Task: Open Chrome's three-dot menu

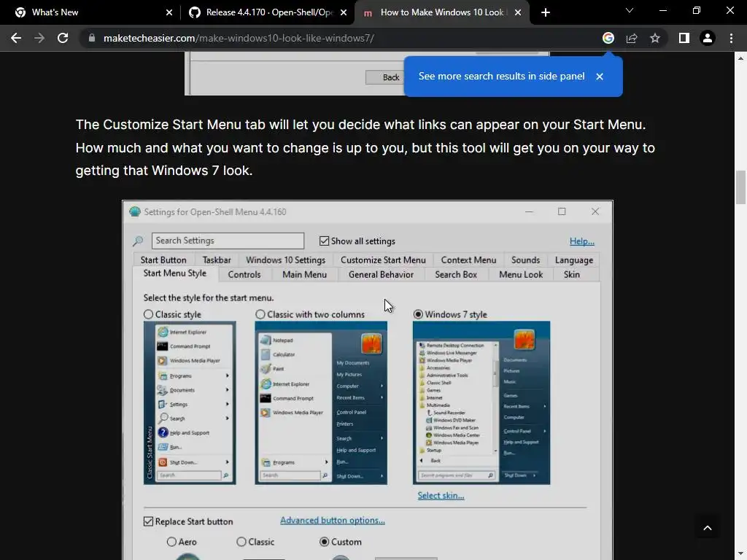Action: click(x=731, y=38)
